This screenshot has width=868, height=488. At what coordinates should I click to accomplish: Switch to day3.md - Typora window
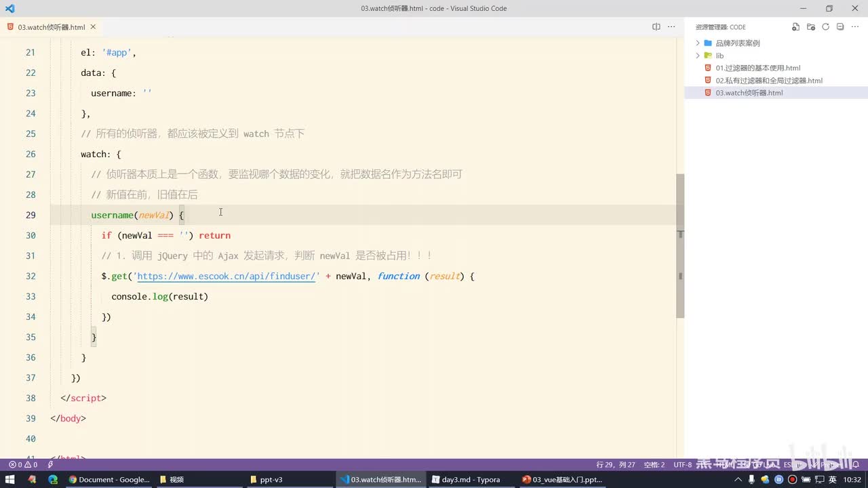click(471, 479)
